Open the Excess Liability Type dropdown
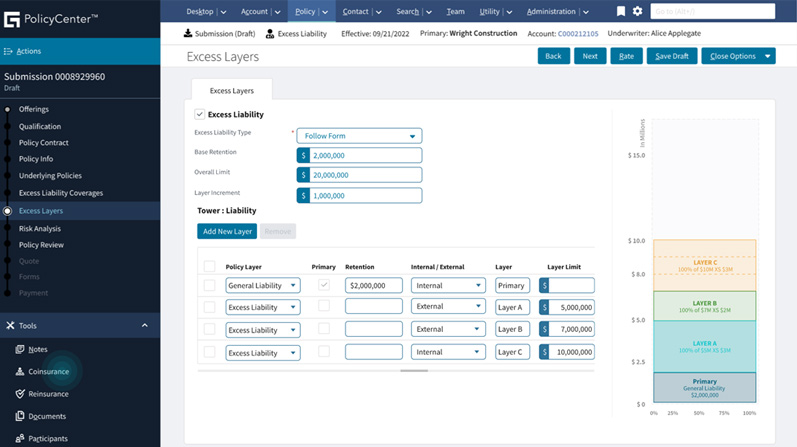 tap(360, 136)
